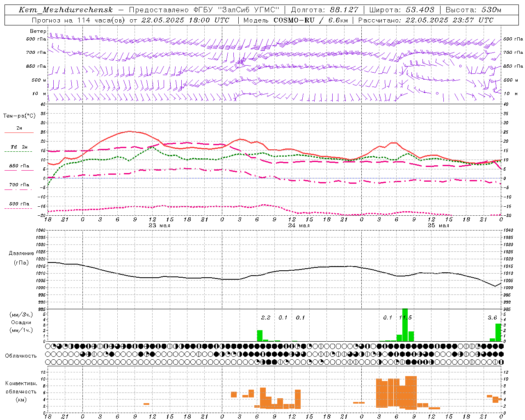Select the forecast line Прогноз на 114 часа(ов)
The width and height of the screenshot is (525, 420).
coord(78,20)
